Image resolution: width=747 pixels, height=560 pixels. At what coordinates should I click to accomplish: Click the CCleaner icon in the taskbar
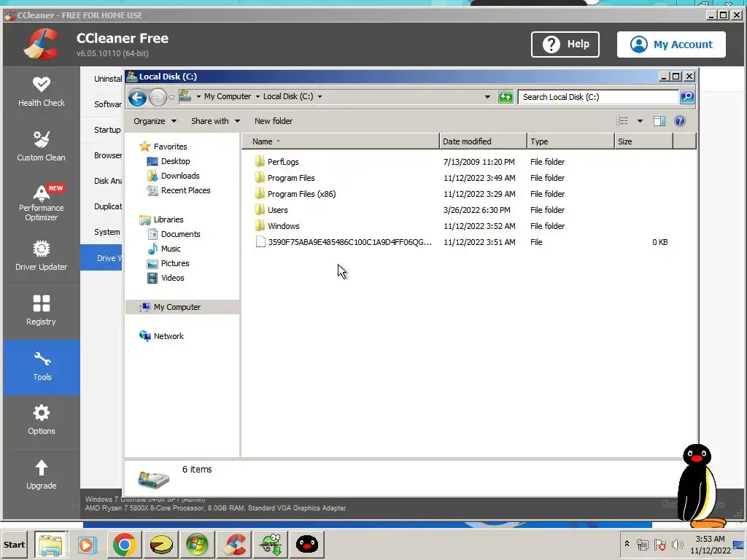coord(236,544)
